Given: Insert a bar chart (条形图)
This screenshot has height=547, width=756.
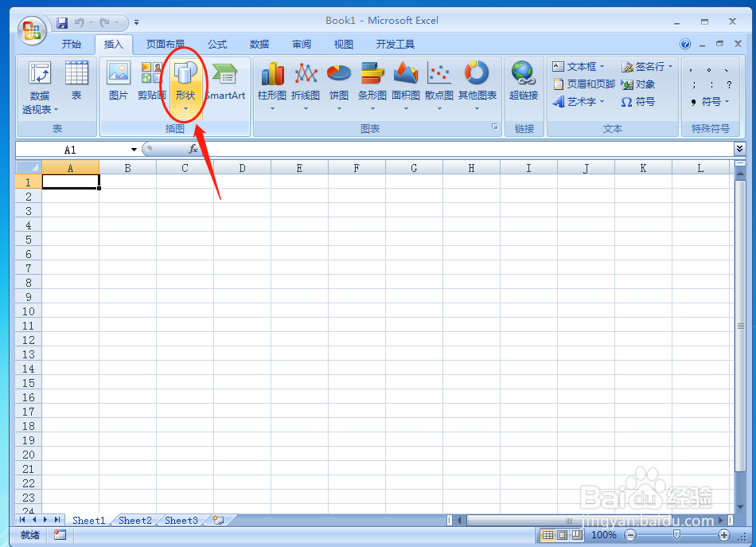Looking at the screenshot, I should tap(372, 87).
